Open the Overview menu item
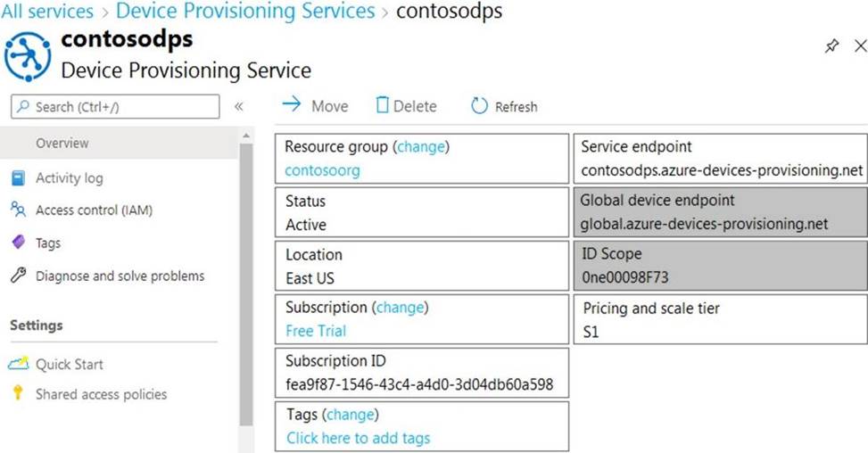The height and width of the screenshot is (453, 868). click(x=62, y=143)
